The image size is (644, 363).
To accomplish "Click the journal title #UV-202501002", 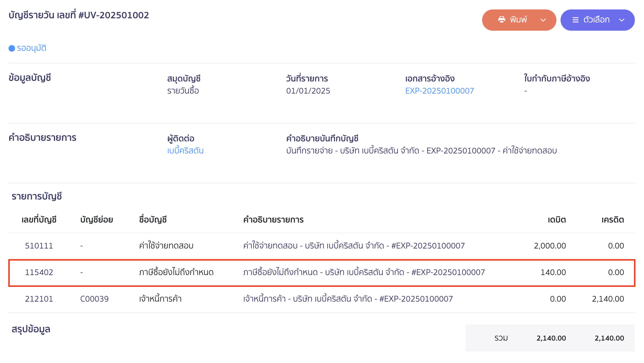I will click(78, 15).
